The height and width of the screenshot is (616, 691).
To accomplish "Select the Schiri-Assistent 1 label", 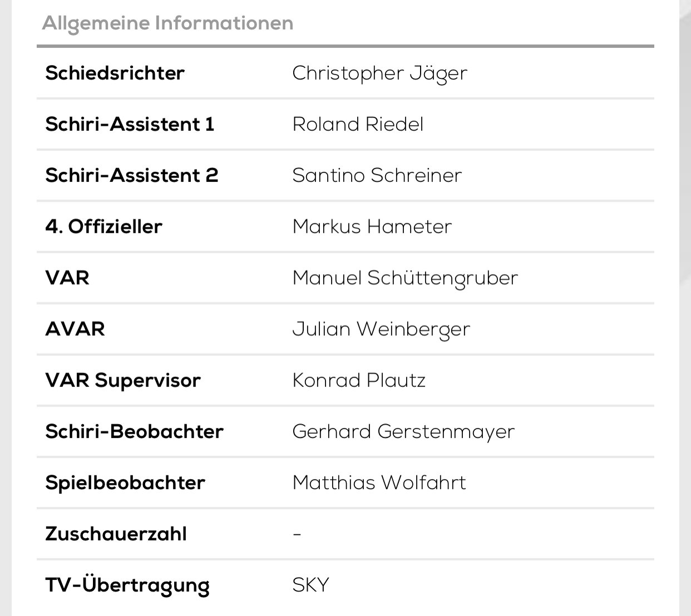I will 130,124.
